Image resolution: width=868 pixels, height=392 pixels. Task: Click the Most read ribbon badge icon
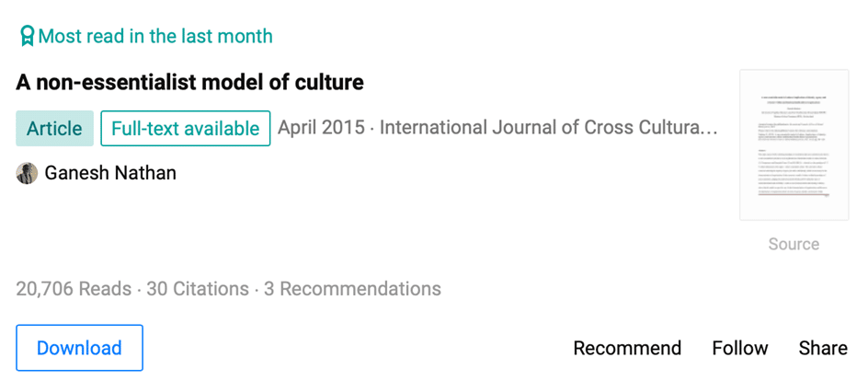[x=27, y=37]
